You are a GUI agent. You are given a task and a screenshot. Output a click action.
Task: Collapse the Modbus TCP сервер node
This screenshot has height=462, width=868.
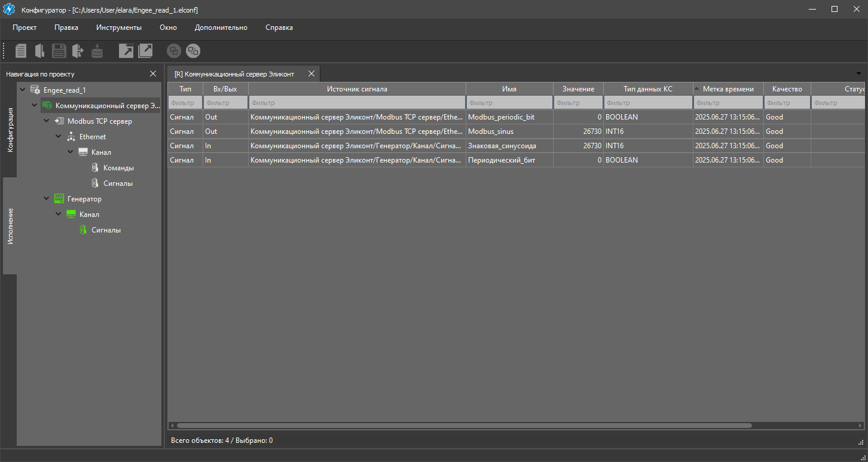tap(47, 121)
